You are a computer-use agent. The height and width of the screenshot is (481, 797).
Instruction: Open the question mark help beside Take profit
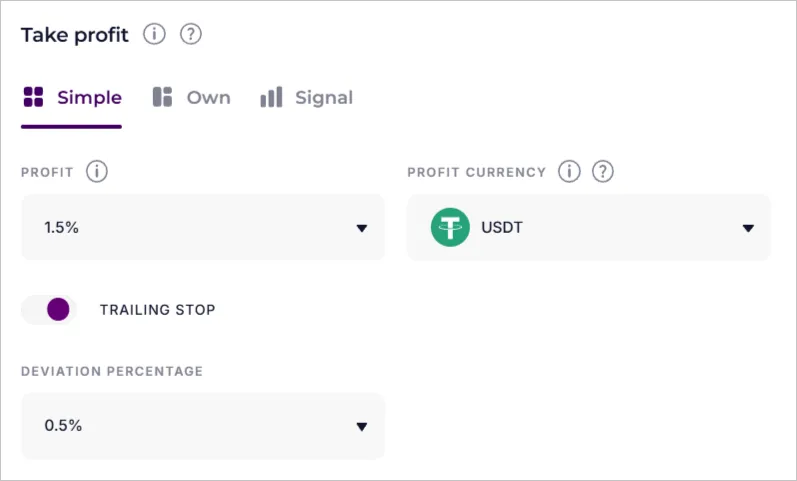coord(191,35)
